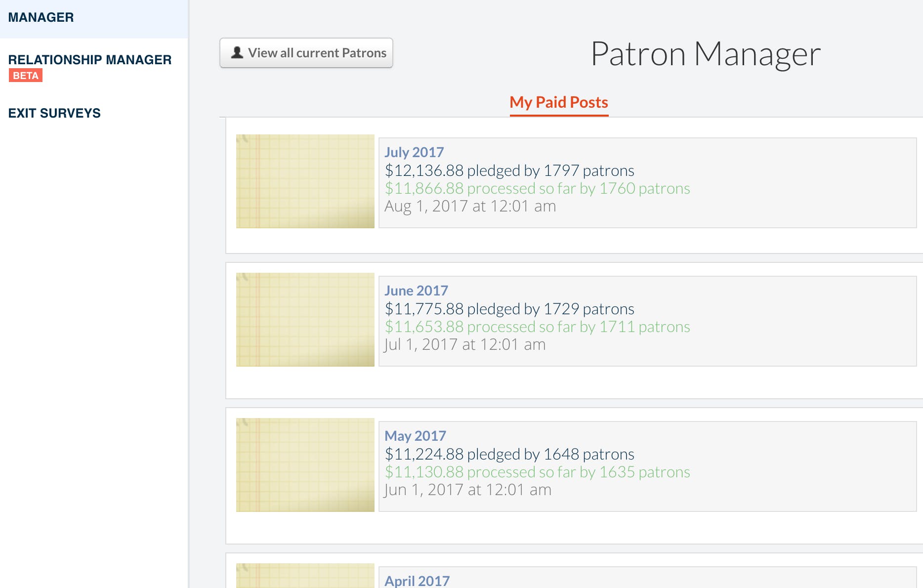Click the BETA badge under Relationship Manager
The width and height of the screenshot is (923, 588).
26,76
